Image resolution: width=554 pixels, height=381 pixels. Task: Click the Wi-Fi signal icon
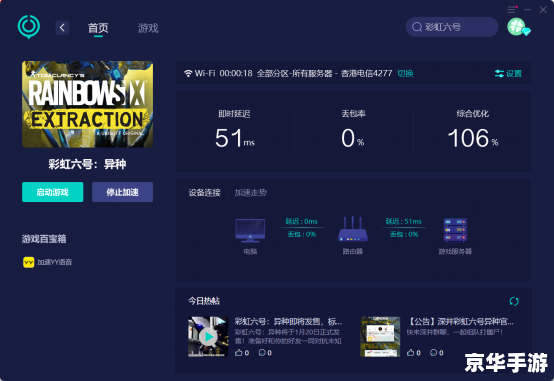[188, 73]
